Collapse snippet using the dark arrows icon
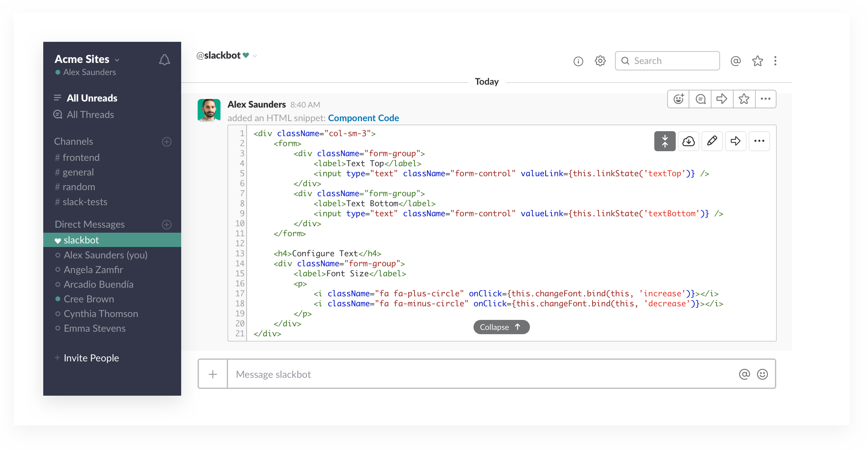Viewport: 868px width, 450px height. pyautogui.click(x=665, y=141)
